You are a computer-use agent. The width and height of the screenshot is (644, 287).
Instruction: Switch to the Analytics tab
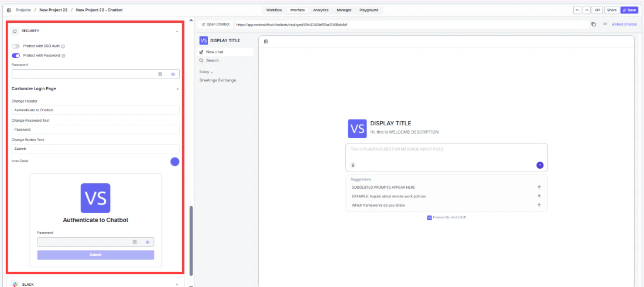pyautogui.click(x=321, y=10)
